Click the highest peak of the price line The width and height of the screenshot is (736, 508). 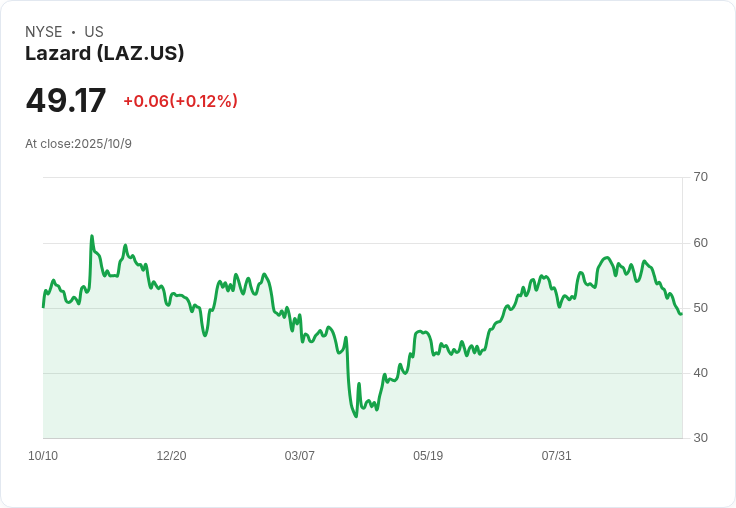pos(92,237)
